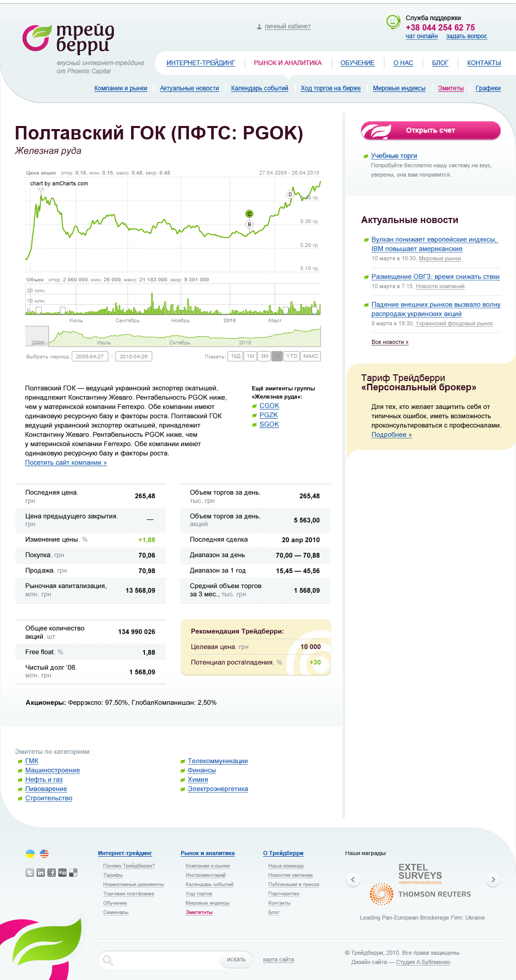Open the карта сайта link
Image resolution: width=516 pixels, height=980 pixels.
[x=279, y=959]
